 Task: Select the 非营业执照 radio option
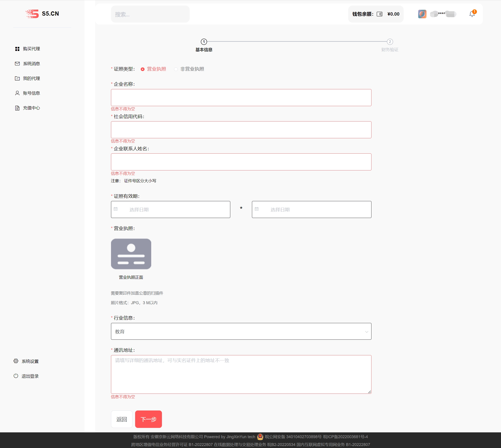click(x=176, y=69)
